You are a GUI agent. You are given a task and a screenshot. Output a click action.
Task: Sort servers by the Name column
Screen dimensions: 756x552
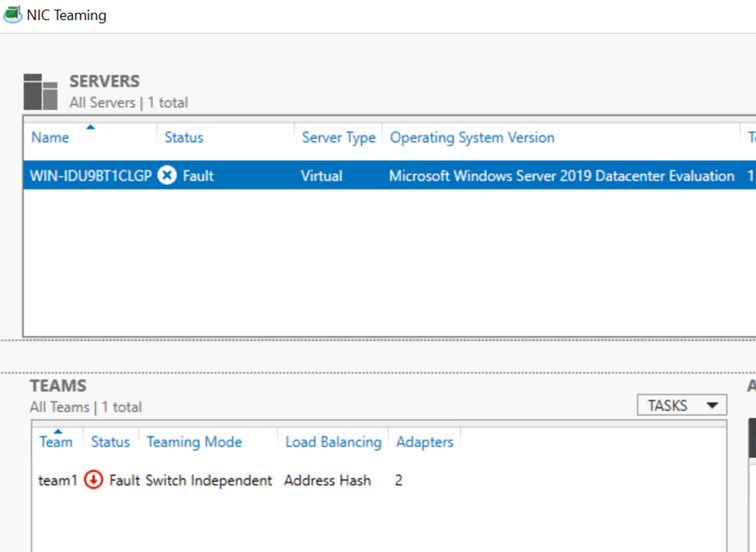(50, 138)
